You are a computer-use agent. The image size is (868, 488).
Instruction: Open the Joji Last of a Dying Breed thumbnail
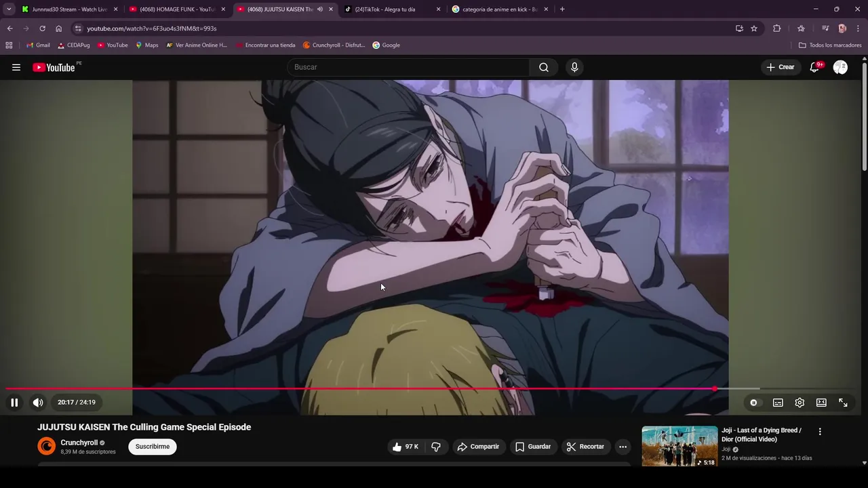pyautogui.click(x=679, y=446)
